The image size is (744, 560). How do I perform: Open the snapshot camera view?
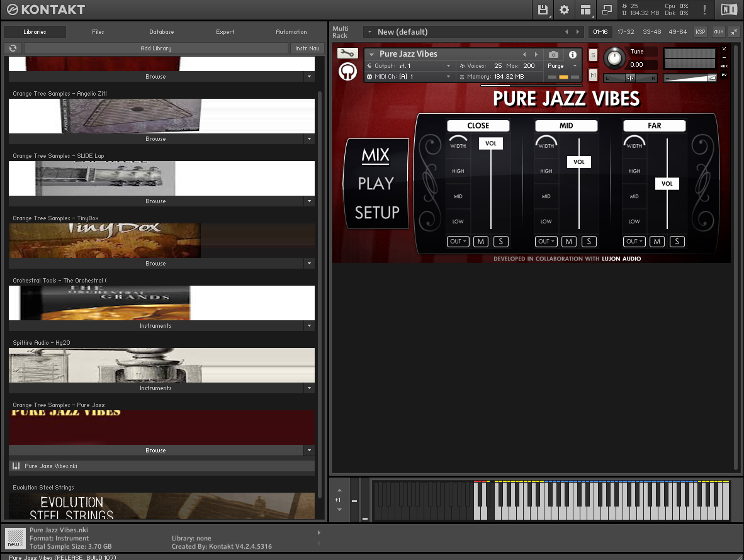pyautogui.click(x=553, y=55)
